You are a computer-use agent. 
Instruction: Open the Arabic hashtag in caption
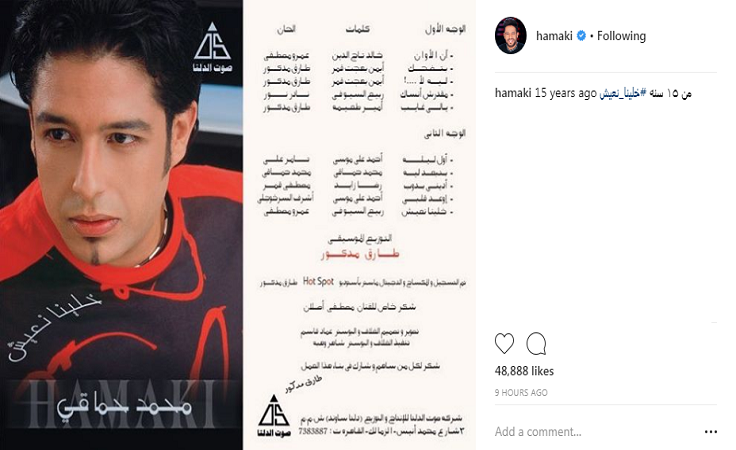(623, 93)
